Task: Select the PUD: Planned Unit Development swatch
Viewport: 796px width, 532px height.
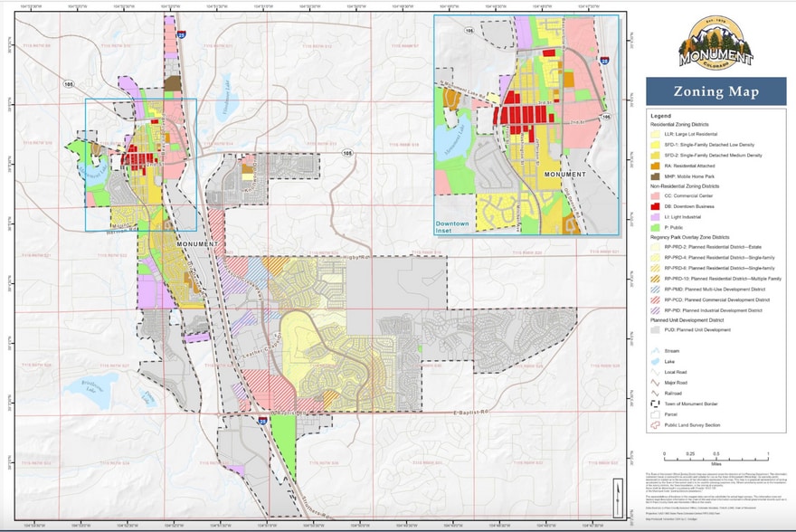Action: tap(657, 330)
